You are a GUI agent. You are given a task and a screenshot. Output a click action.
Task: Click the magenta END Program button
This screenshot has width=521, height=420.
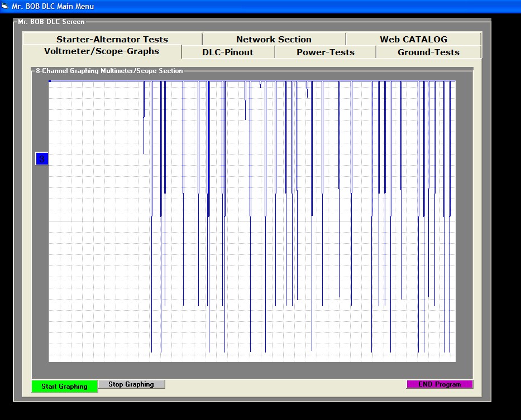coord(439,384)
